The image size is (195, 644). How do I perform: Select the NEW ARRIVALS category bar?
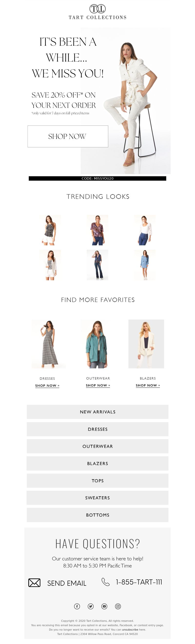click(97, 412)
